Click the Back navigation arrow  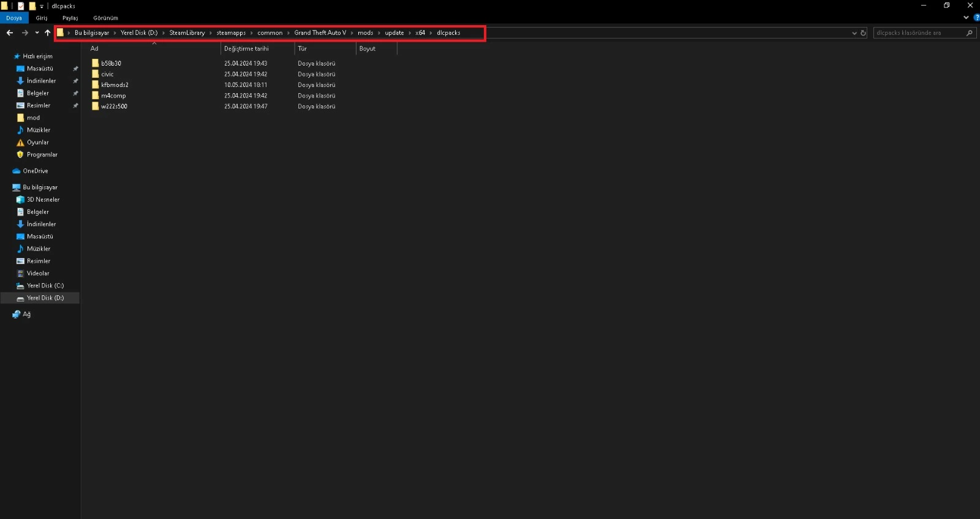tap(10, 33)
